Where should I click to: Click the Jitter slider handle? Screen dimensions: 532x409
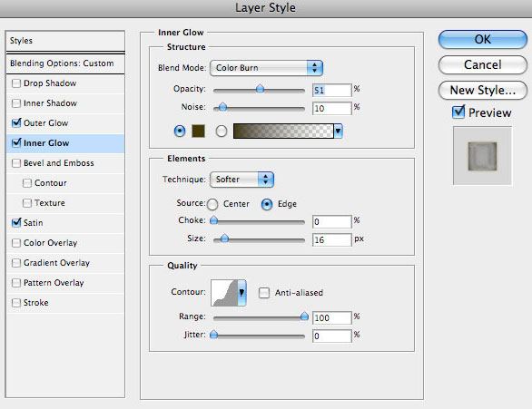click(213, 335)
